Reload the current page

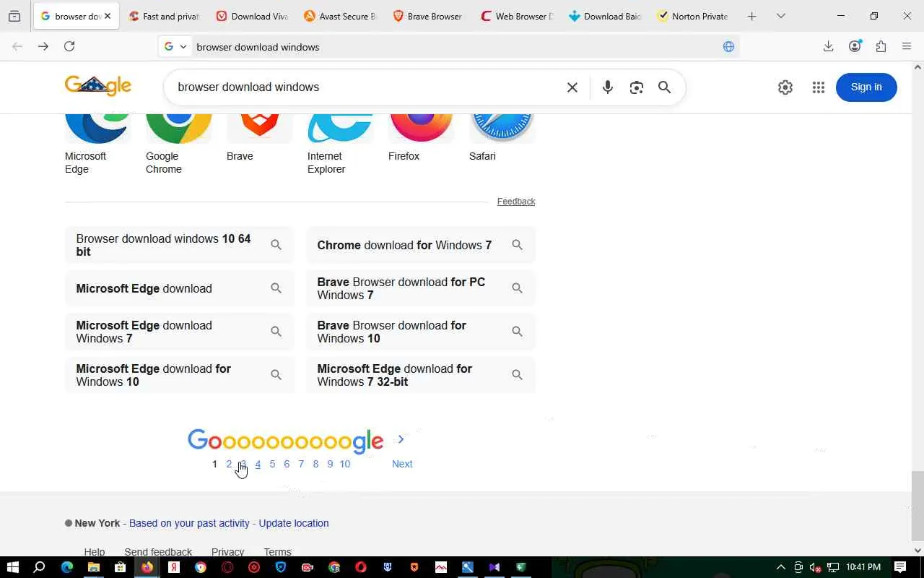point(69,46)
